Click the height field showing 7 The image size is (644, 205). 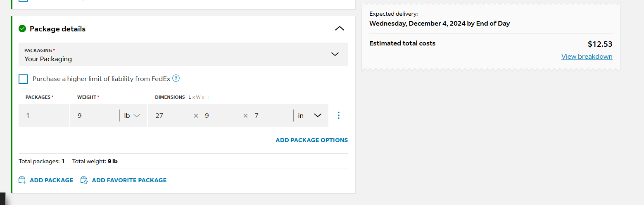click(x=271, y=115)
